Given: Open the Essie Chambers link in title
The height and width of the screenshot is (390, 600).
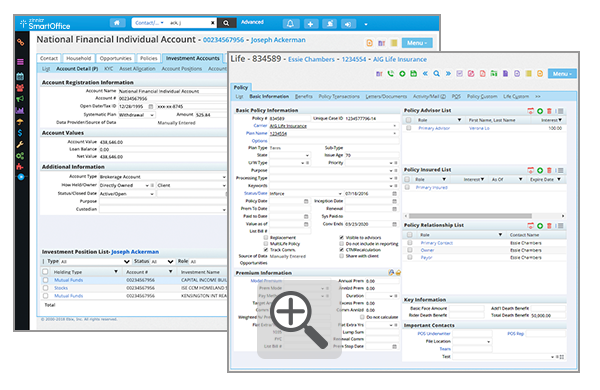Looking at the screenshot, I should click(311, 59).
